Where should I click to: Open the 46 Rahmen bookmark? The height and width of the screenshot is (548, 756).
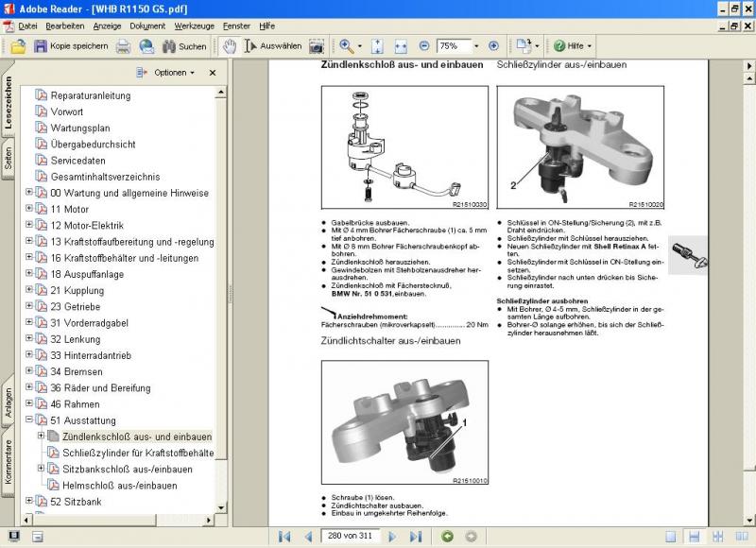click(75, 404)
